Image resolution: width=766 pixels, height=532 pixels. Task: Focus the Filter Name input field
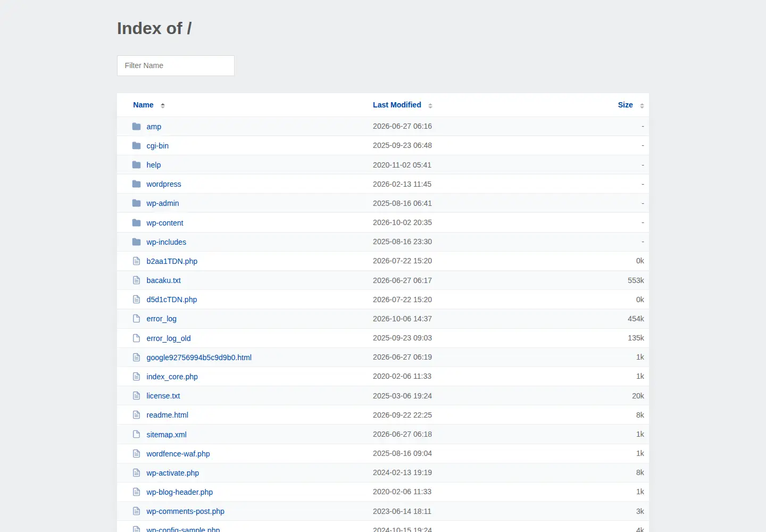click(x=176, y=65)
